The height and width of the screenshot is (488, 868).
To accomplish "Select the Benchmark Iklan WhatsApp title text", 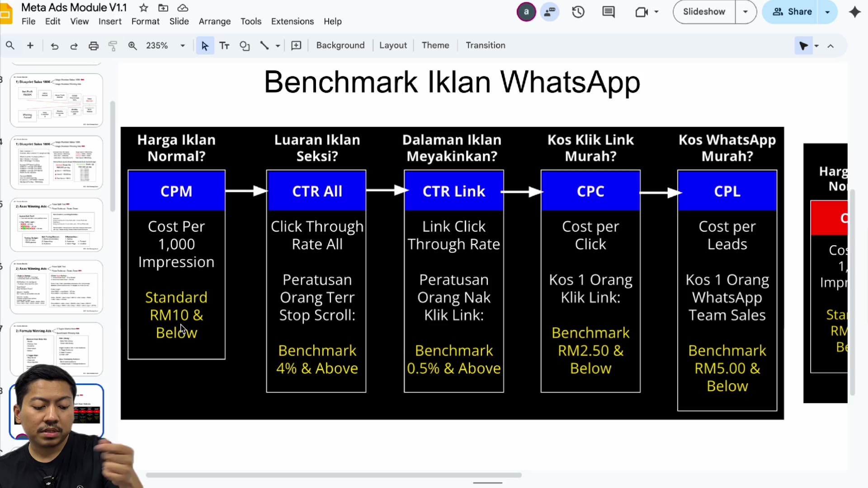I will [x=452, y=82].
